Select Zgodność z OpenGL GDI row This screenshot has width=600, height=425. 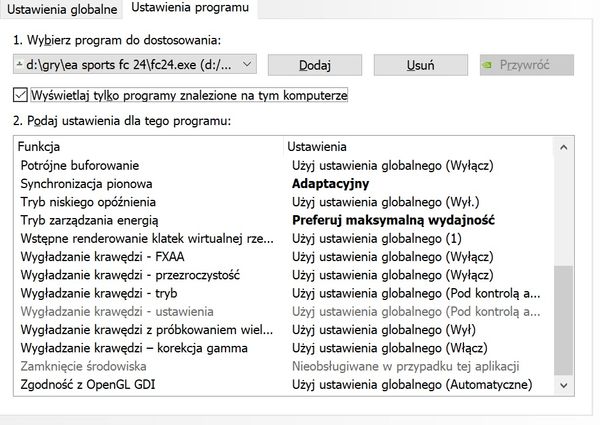point(89,384)
